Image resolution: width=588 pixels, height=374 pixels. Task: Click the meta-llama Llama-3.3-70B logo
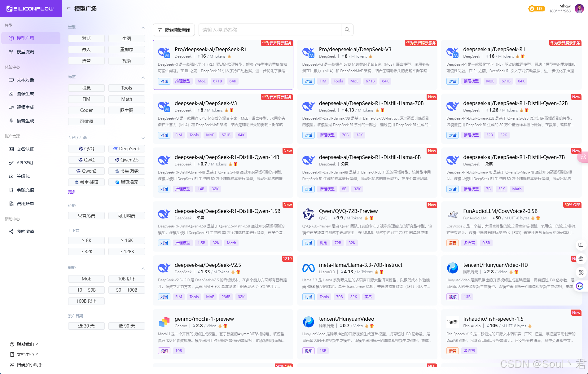pos(309,268)
